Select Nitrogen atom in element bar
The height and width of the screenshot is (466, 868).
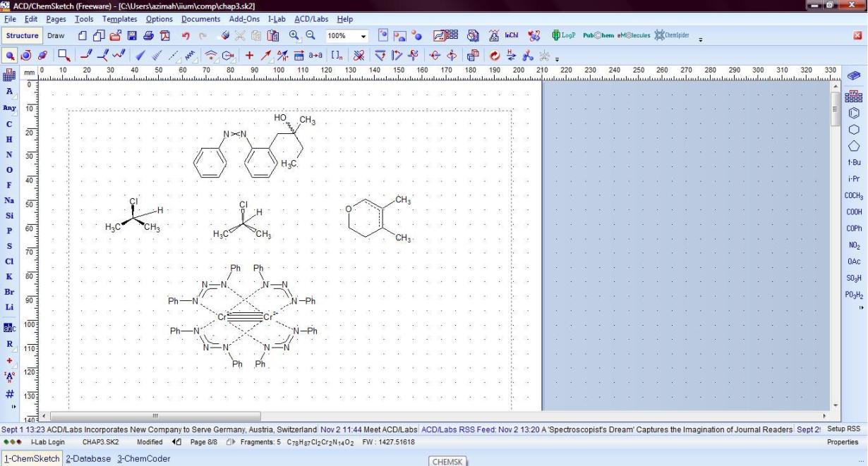9,154
